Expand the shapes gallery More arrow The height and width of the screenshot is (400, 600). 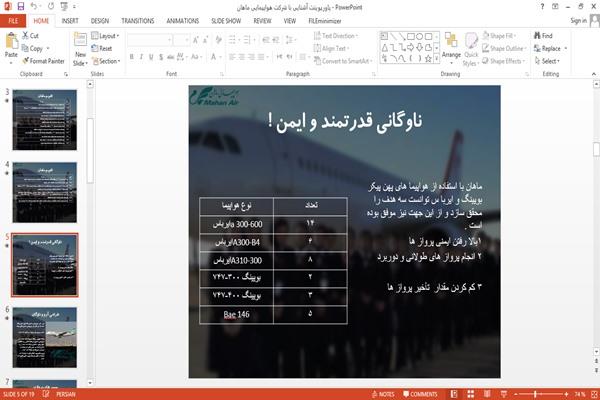coord(437,59)
